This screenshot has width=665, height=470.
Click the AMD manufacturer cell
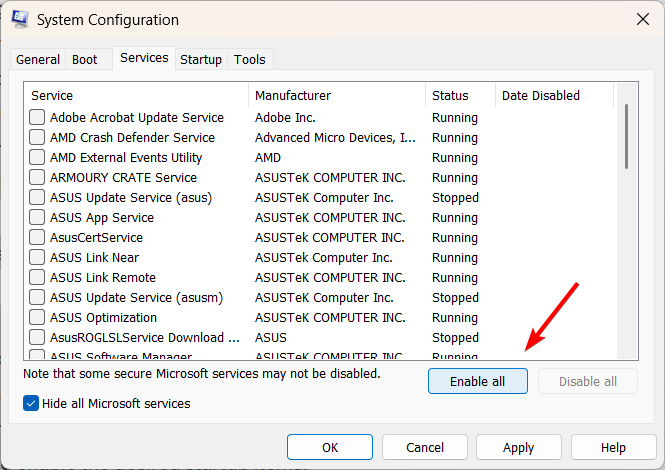pyautogui.click(x=268, y=157)
